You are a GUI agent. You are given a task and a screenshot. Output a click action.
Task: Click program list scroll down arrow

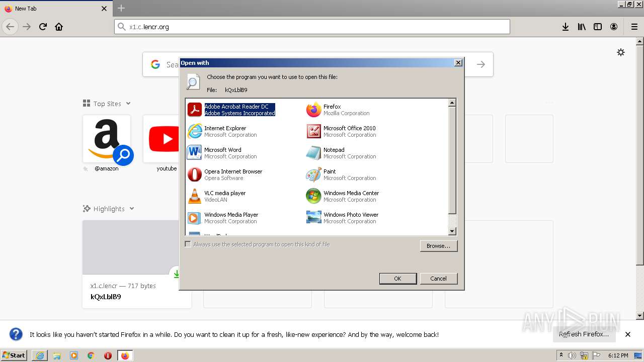[x=452, y=231]
